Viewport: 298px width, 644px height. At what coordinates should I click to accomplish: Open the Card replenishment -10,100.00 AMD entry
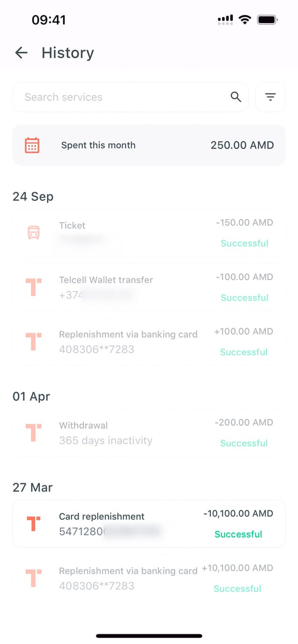point(148,524)
